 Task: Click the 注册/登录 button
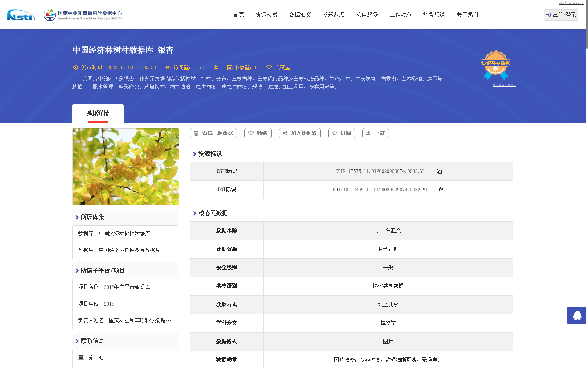(561, 15)
